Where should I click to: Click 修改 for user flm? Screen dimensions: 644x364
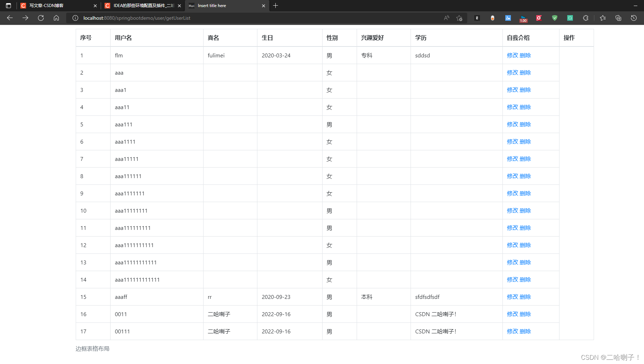coord(512,55)
